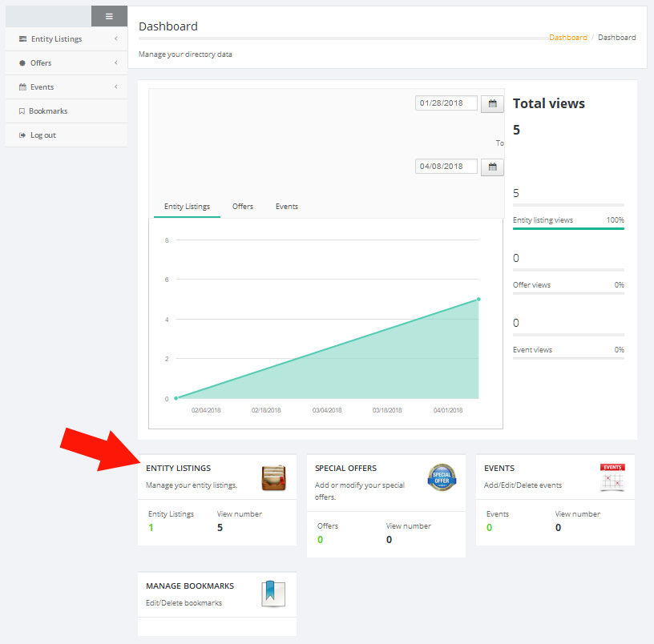Open calendar picker for end date 04/08/2018
654x644 pixels.
point(492,167)
